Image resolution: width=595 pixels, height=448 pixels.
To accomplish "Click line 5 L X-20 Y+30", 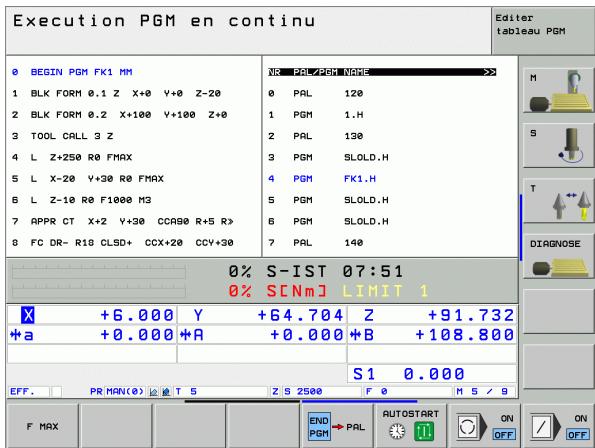I will [x=88, y=179].
